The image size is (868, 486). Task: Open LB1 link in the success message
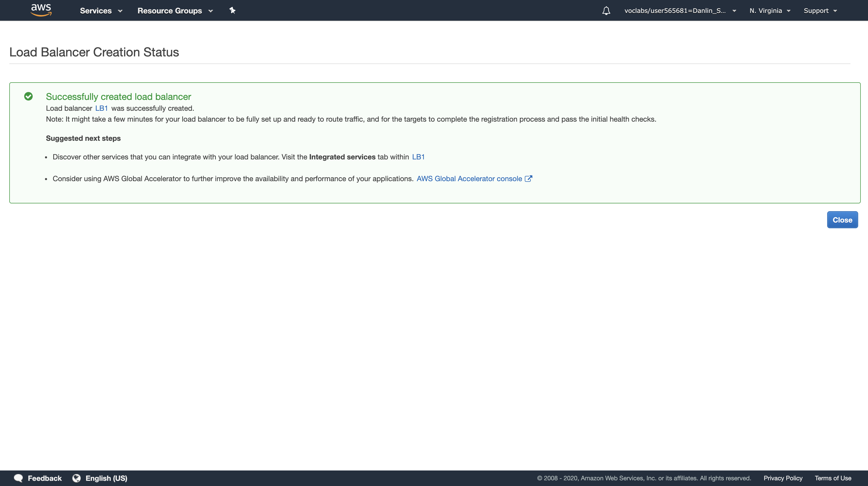point(101,108)
